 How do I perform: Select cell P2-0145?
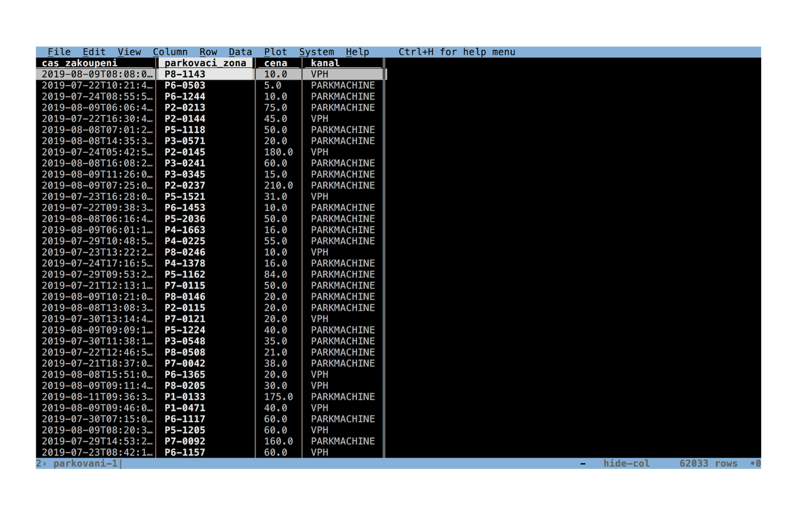click(x=185, y=152)
